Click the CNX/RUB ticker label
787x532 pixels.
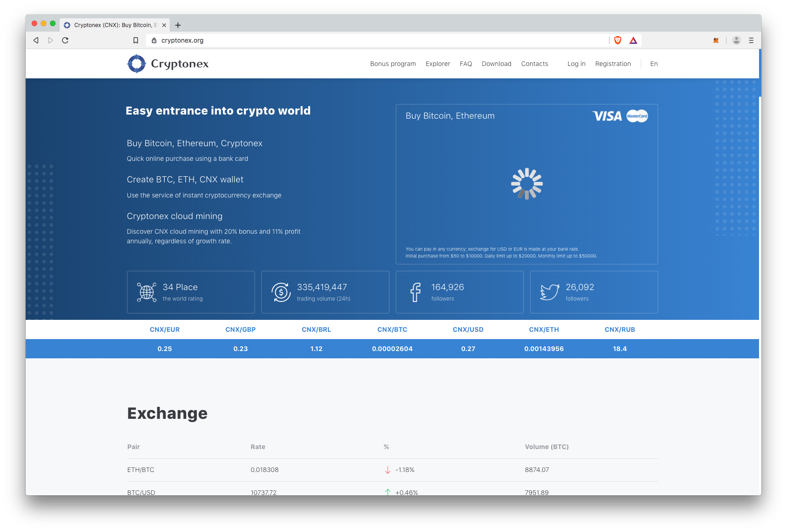pyautogui.click(x=620, y=329)
